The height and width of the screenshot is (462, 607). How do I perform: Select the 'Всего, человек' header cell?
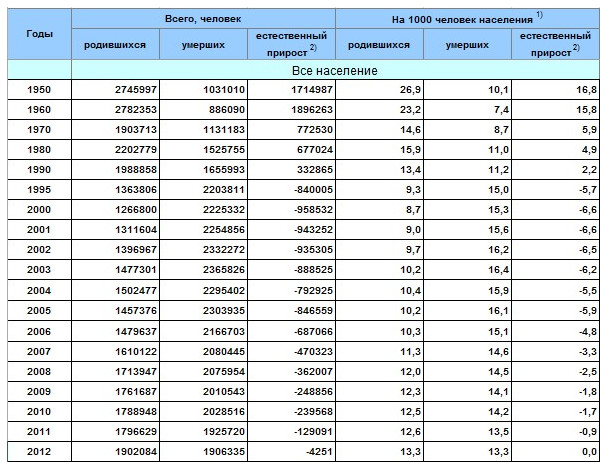pyautogui.click(x=202, y=19)
